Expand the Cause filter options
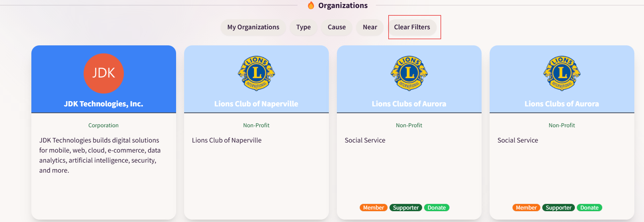This screenshot has width=644, height=222. coord(336,27)
